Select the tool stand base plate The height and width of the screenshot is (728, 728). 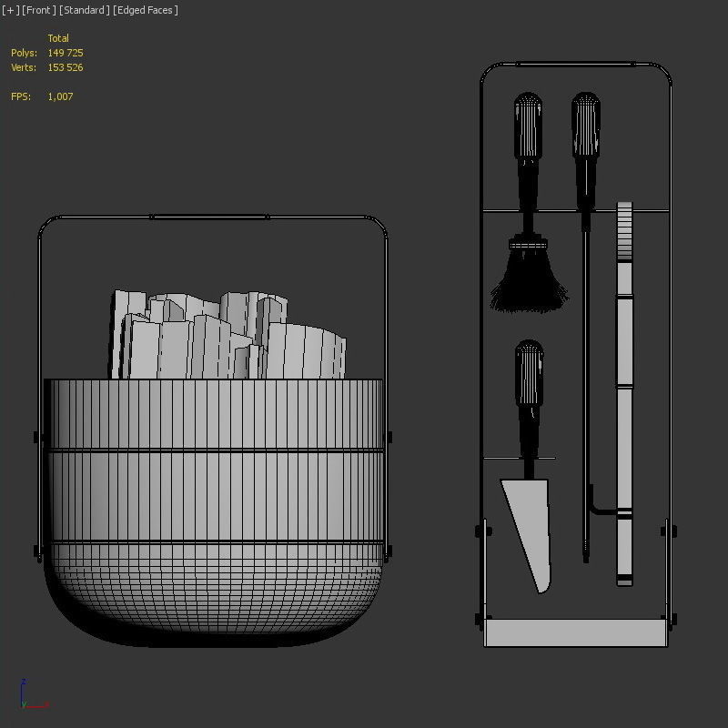(x=576, y=632)
